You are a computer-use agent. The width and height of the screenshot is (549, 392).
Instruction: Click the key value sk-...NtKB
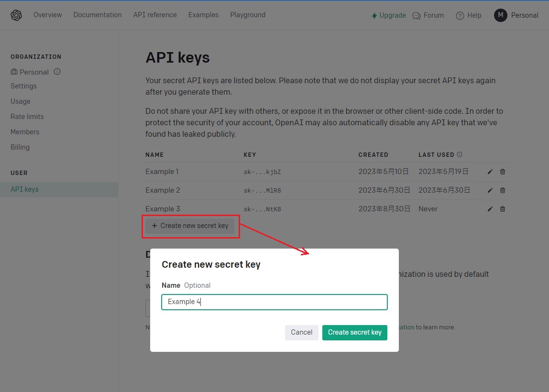coord(262,209)
